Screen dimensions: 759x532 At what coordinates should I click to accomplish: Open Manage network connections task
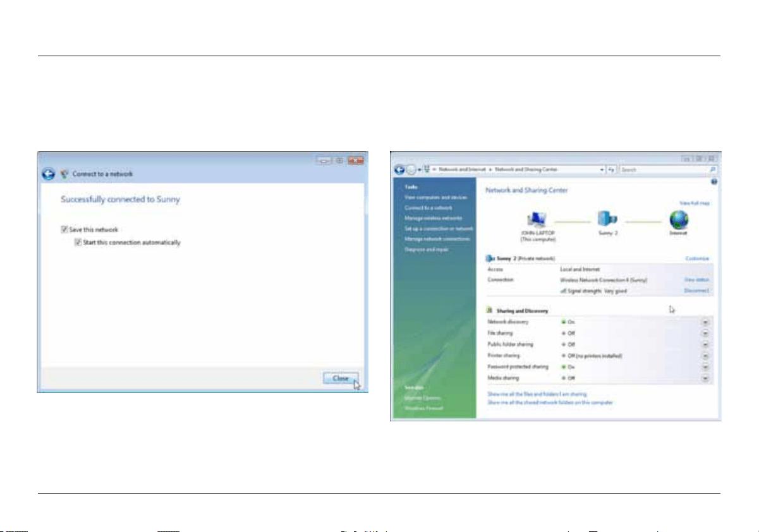437,239
